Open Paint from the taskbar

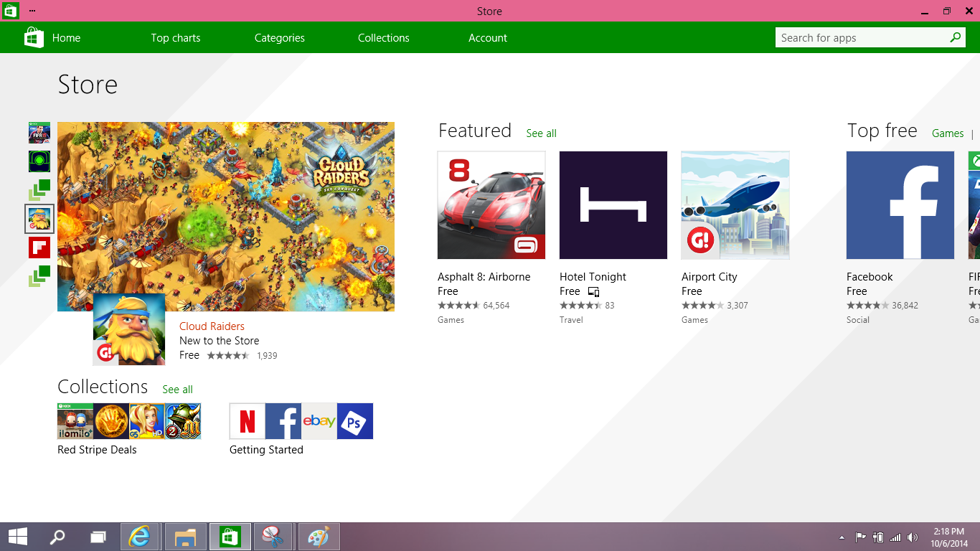pos(318,536)
